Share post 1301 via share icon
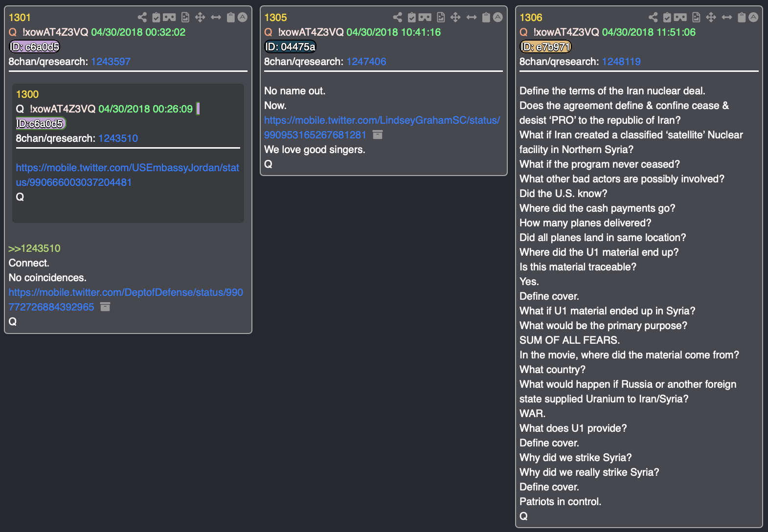Image resolution: width=768 pixels, height=532 pixels. pyautogui.click(x=142, y=18)
